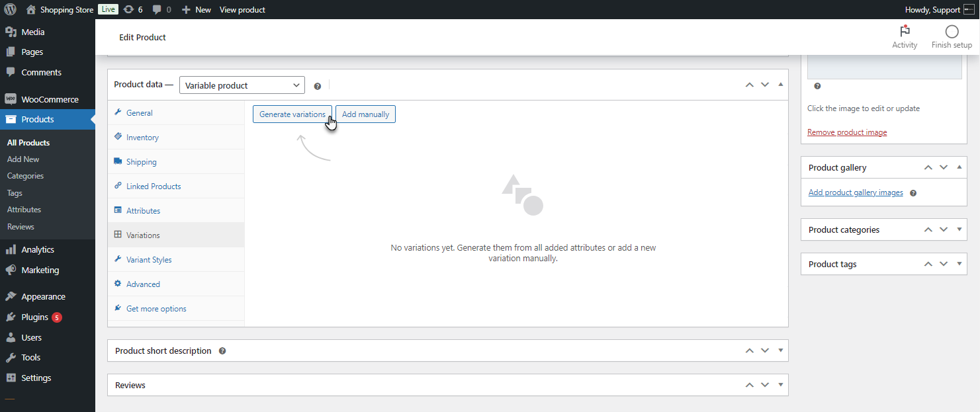The image size is (980, 412).
Task: Click the Finish setup circle icon
Action: click(x=952, y=31)
